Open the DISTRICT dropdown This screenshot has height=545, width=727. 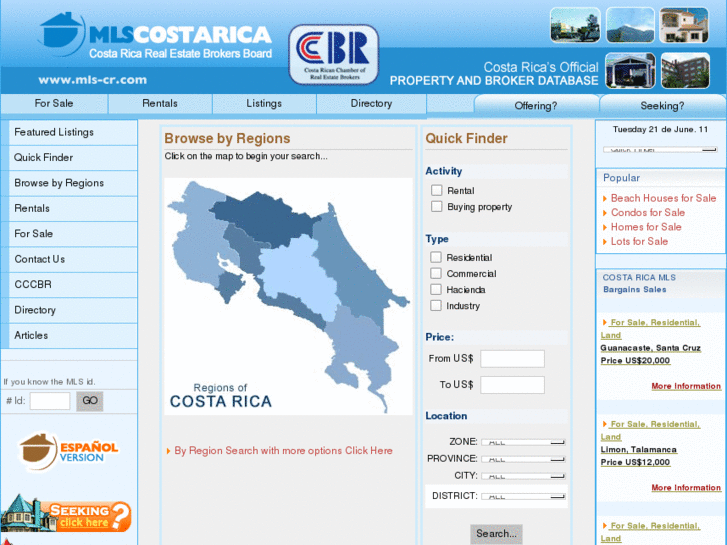pyautogui.click(x=523, y=496)
